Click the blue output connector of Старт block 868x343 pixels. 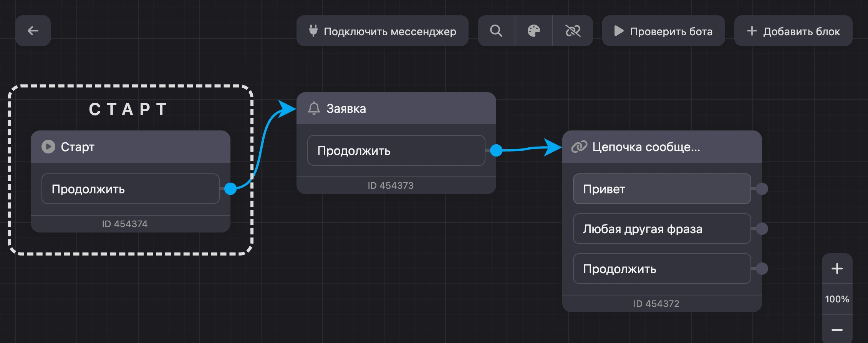230,189
